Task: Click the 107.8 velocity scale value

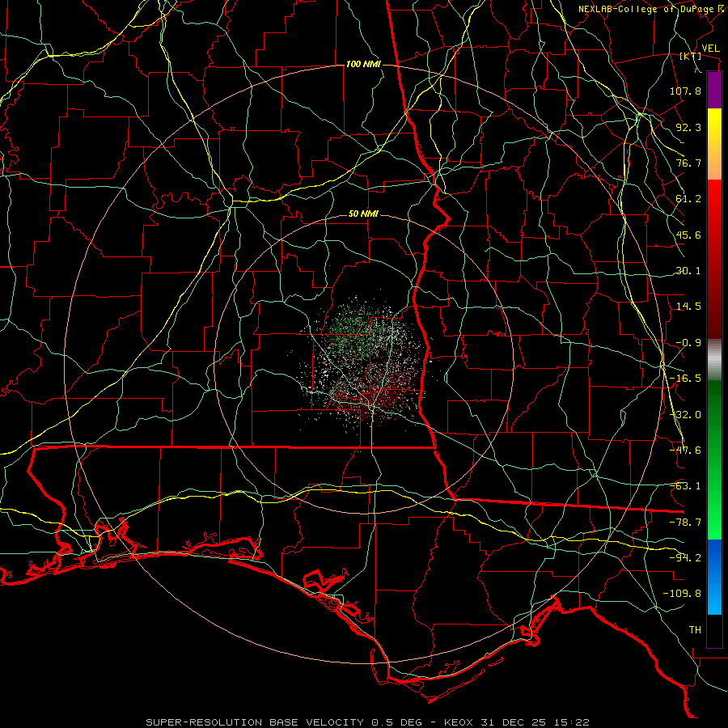Action: tap(685, 91)
